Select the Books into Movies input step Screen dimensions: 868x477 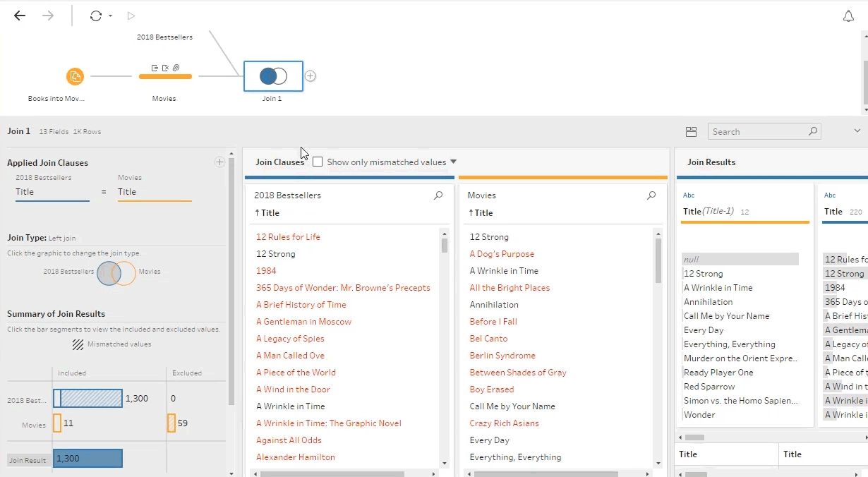75,76
